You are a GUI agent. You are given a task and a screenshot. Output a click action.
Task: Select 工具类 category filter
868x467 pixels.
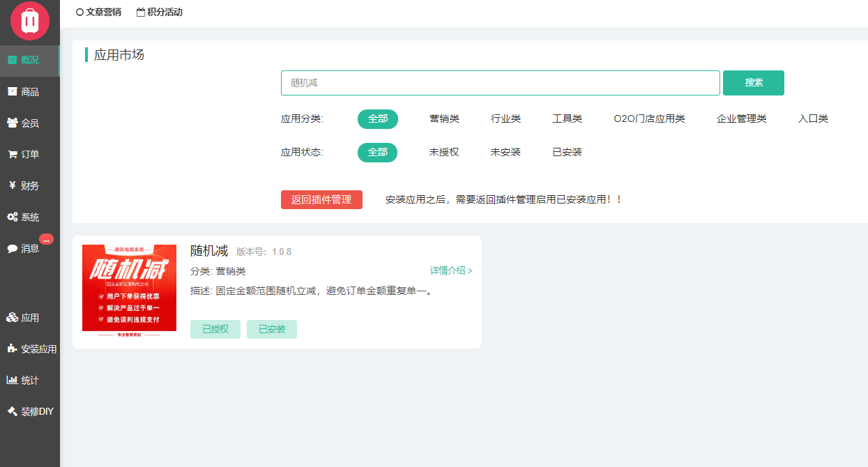567,119
